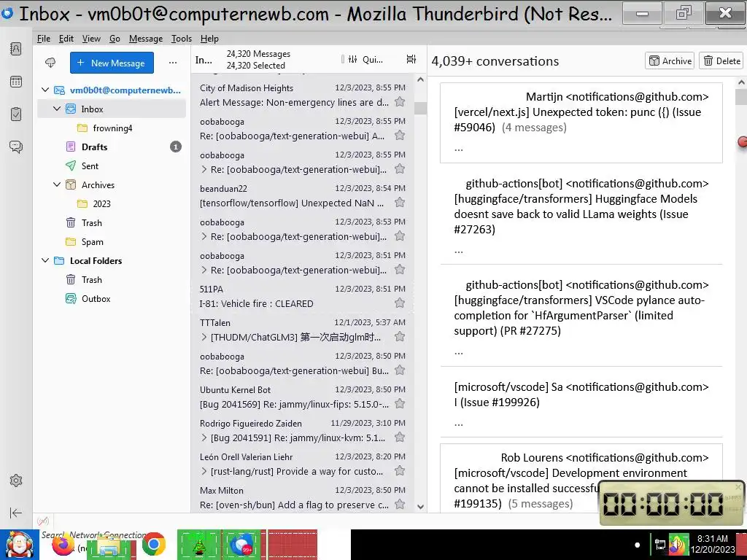
Task: Open the VSCode pylance auto-completion conversation
Action: point(581,315)
